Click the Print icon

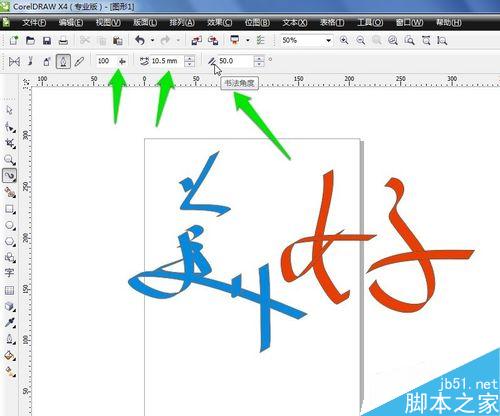63,41
